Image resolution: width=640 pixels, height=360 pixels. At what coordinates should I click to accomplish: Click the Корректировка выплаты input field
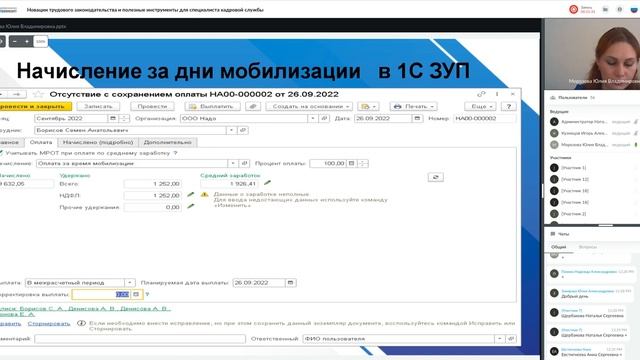click(101, 294)
